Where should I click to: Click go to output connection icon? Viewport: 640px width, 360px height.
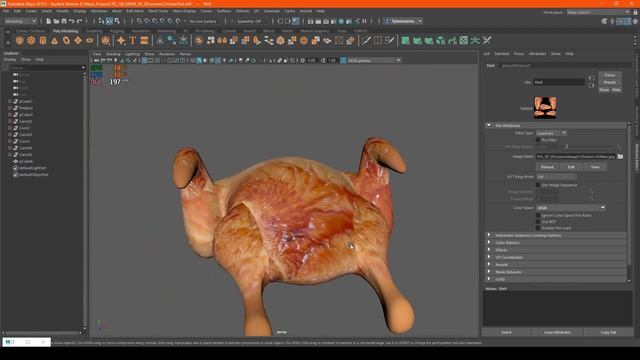tap(591, 85)
